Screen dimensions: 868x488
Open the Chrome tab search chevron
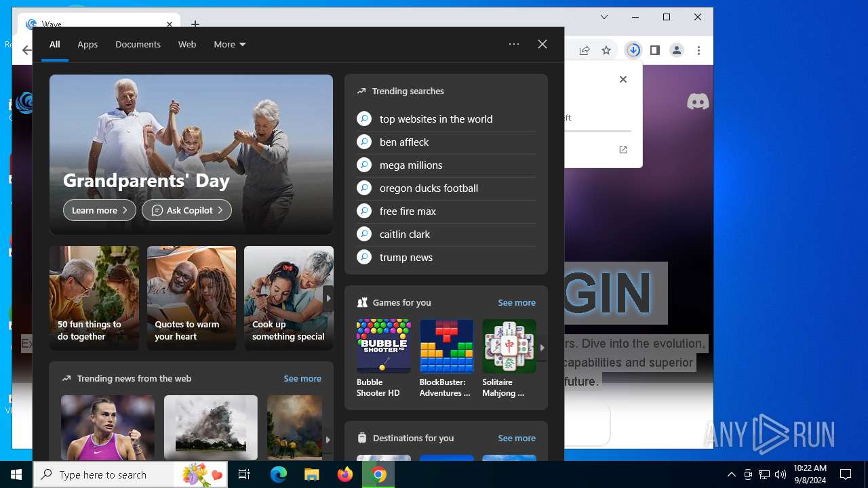tap(604, 17)
